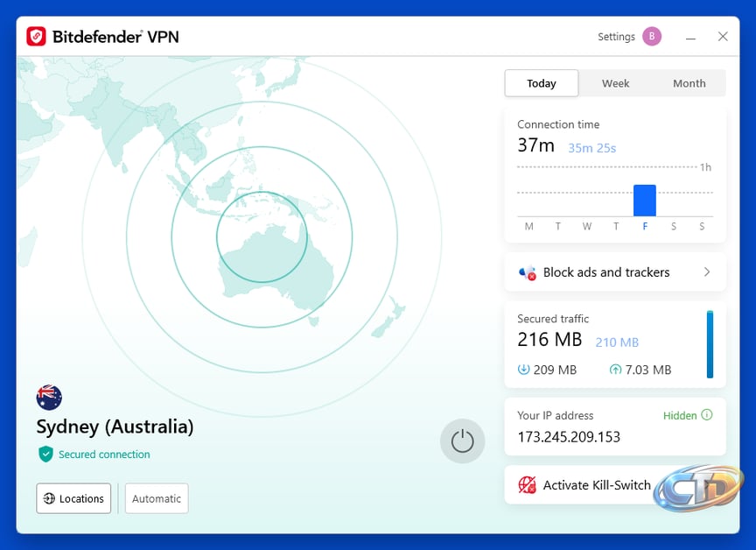Click the green Hidden status label

(680, 415)
